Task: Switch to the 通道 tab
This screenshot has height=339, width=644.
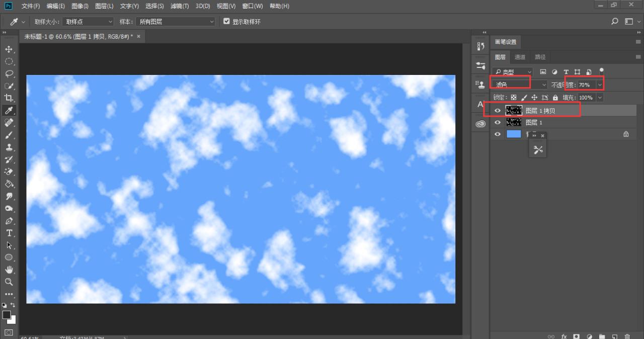Action: click(x=520, y=57)
